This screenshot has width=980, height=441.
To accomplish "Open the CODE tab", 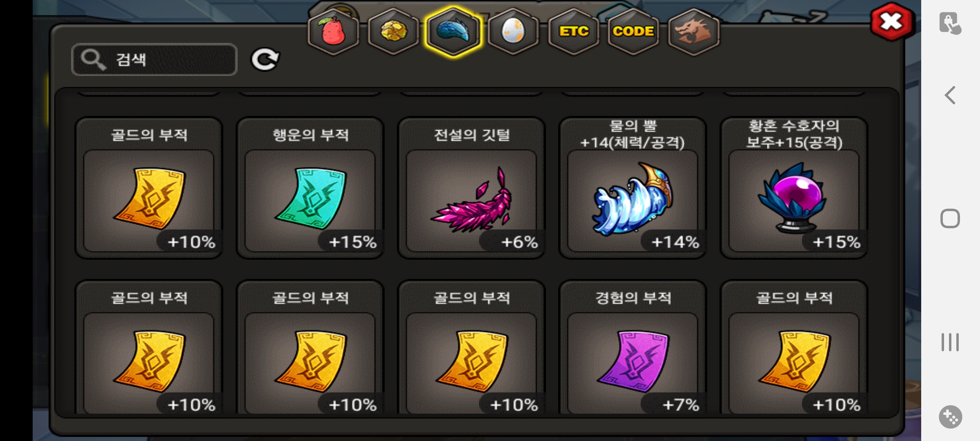I will pyautogui.click(x=633, y=32).
